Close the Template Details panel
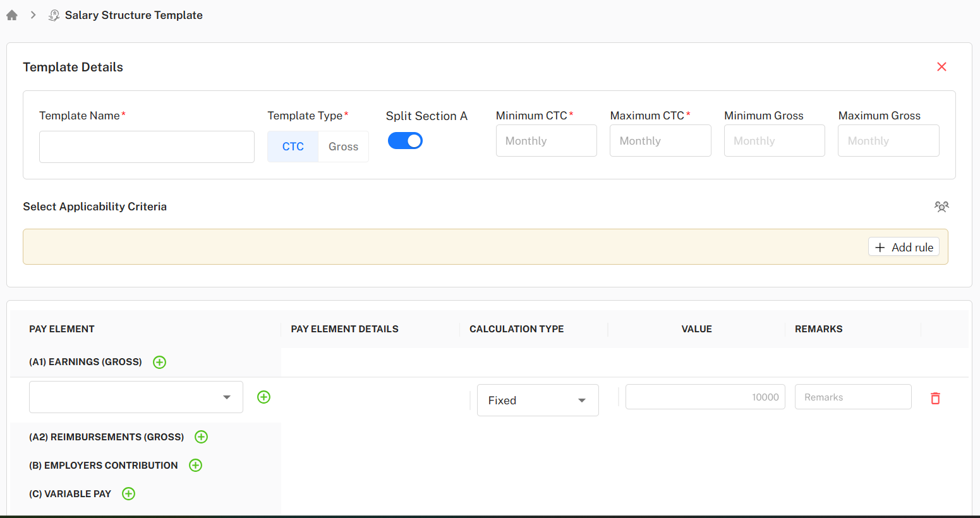The width and height of the screenshot is (980, 518). point(941,67)
